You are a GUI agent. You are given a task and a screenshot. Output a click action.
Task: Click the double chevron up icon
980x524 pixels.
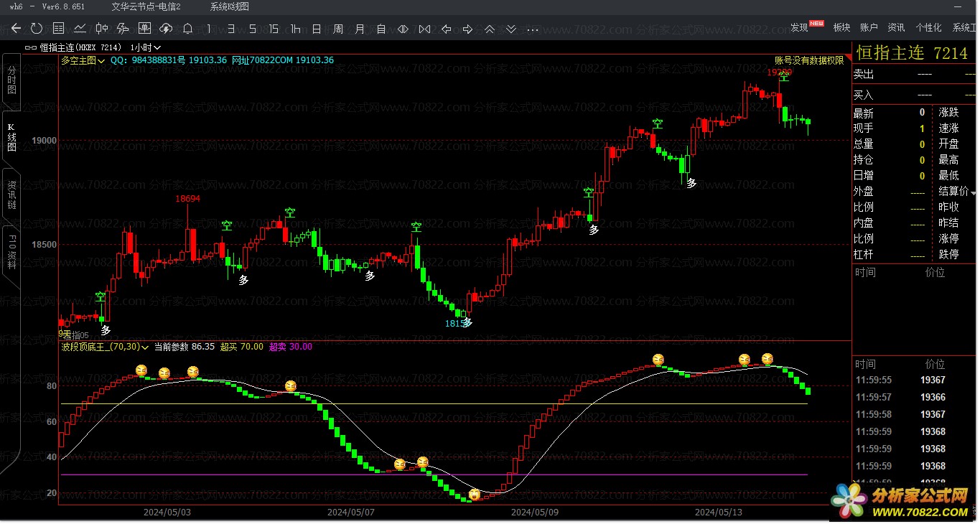point(489,29)
